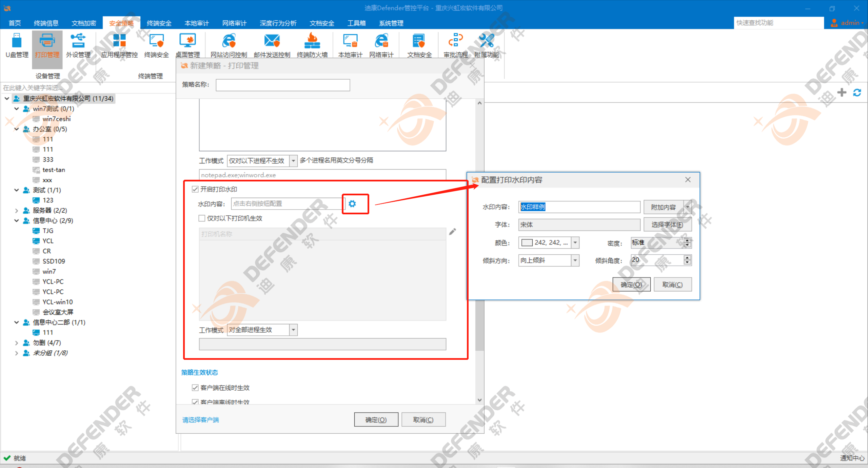
Task: Click the 策略名称 input field
Action: tap(283, 85)
